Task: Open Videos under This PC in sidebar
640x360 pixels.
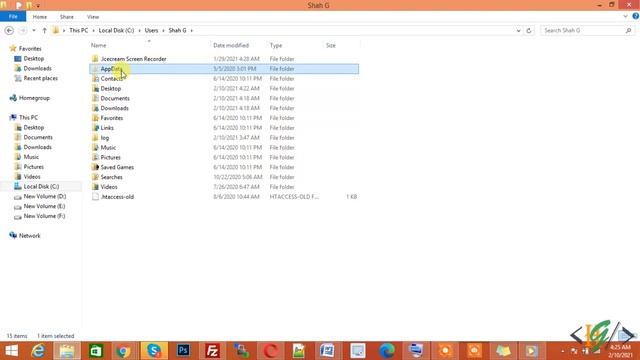Action: click(x=32, y=177)
